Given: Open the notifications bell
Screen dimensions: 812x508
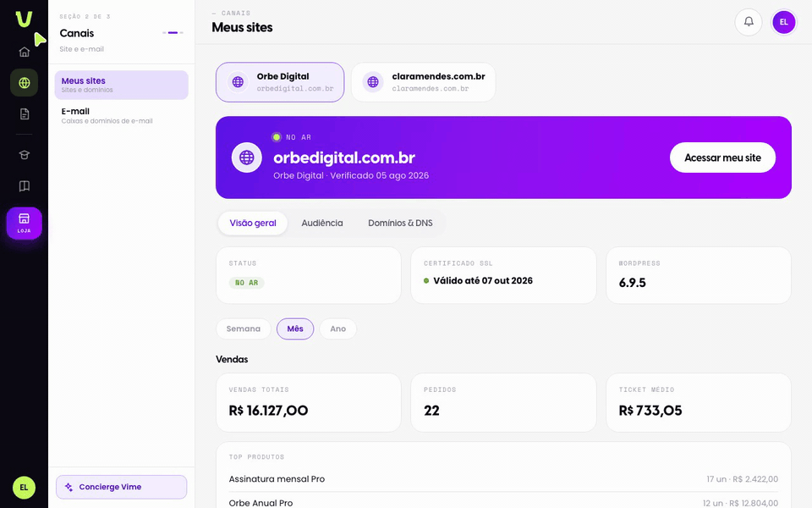Looking at the screenshot, I should pos(749,22).
